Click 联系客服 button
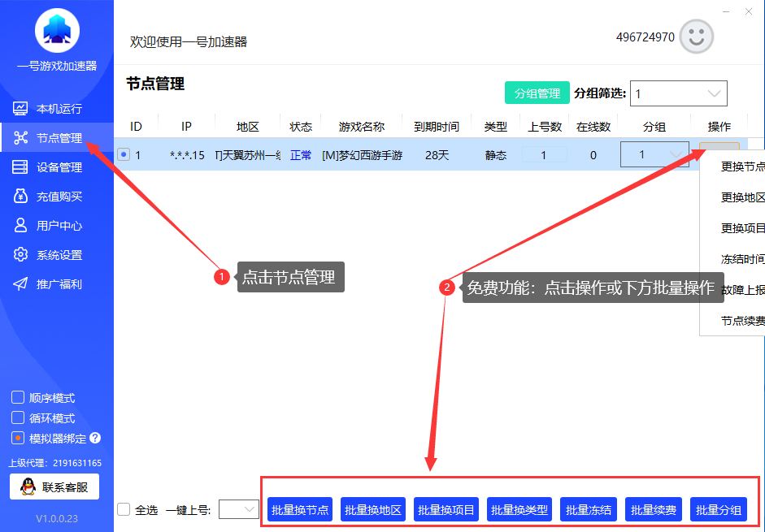This screenshot has width=765, height=532. (x=54, y=487)
